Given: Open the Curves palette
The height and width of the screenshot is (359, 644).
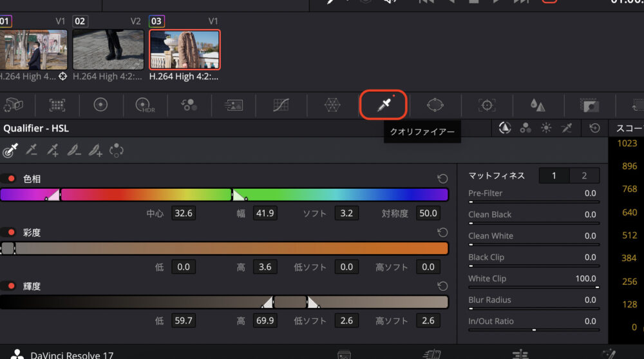Looking at the screenshot, I should point(281,105).
